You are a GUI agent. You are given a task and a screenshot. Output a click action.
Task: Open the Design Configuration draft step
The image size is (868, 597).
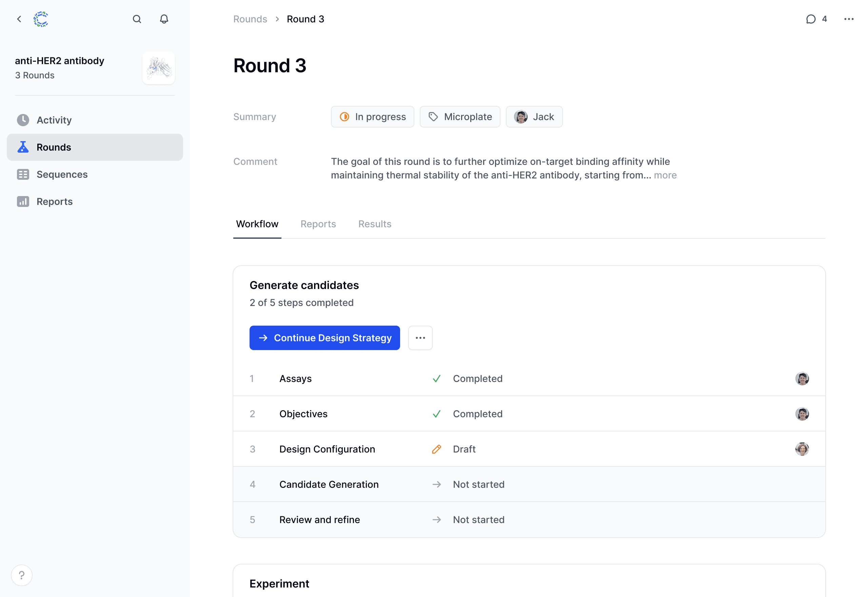tap(327, 449)
